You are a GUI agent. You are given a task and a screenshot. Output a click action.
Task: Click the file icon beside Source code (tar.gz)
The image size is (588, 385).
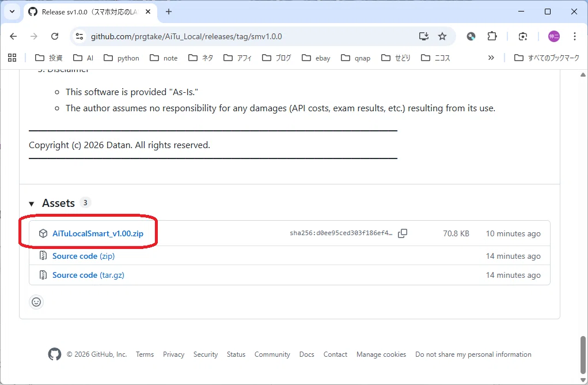pyautogui.click(x=43, y=275)
